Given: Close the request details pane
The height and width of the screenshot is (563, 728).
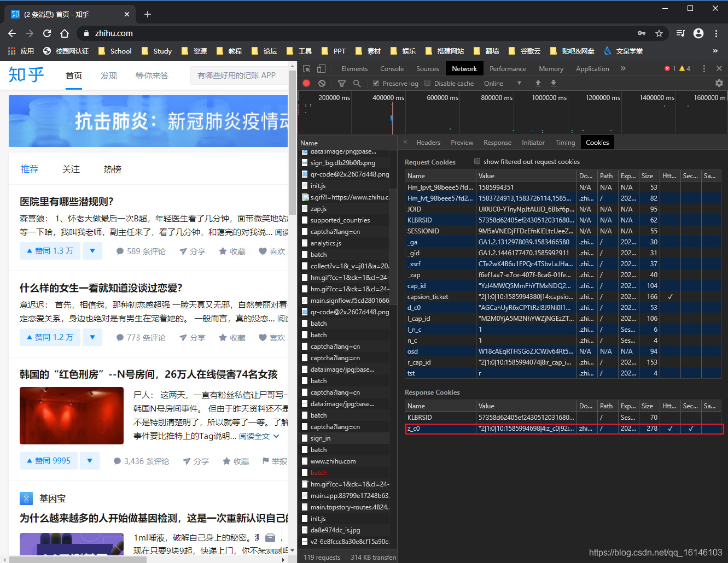Looking at the screenshot, I should click(x=405, y=142).
